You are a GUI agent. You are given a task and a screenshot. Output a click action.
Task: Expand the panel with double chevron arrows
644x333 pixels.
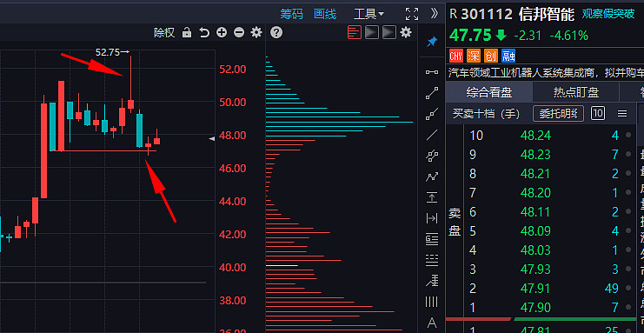coord(435,14)
